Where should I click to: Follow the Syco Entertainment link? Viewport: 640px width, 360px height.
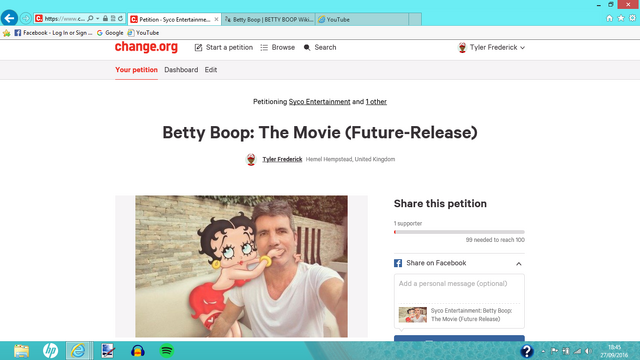(320, 102)
